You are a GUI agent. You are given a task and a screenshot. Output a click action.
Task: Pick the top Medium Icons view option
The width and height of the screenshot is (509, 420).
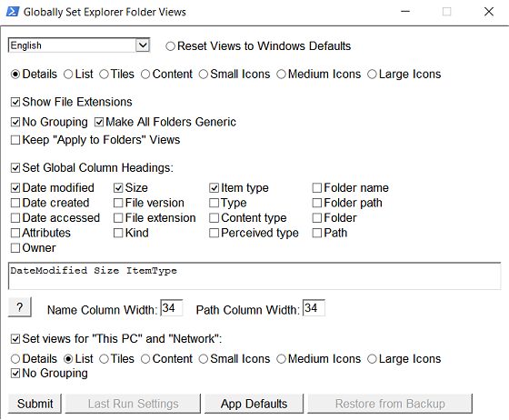tap(281, 75)
